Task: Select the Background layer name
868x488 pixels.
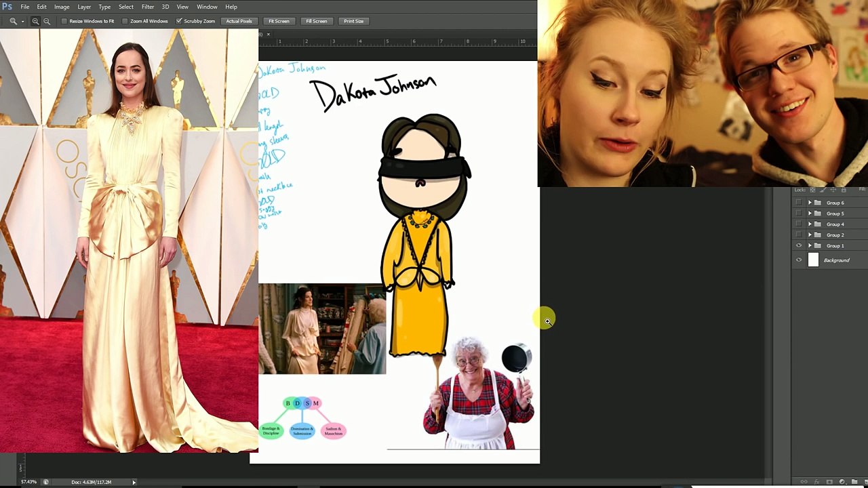Action: tap(836, 260)
